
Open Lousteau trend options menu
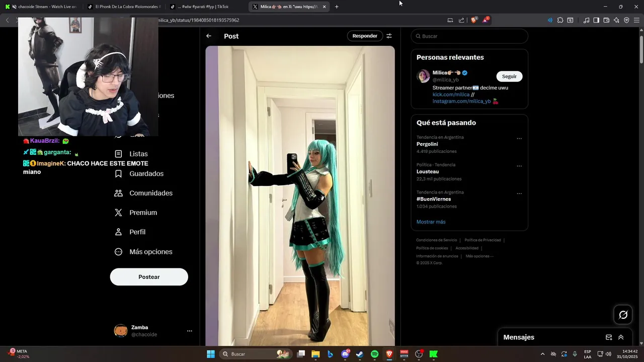click(519, 166)
